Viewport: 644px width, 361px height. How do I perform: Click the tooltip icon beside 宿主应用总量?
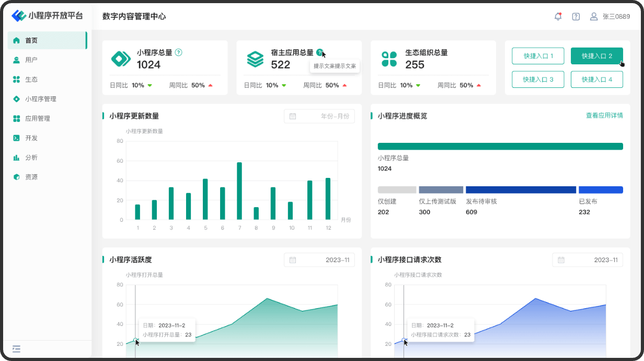tap(319, 52)
